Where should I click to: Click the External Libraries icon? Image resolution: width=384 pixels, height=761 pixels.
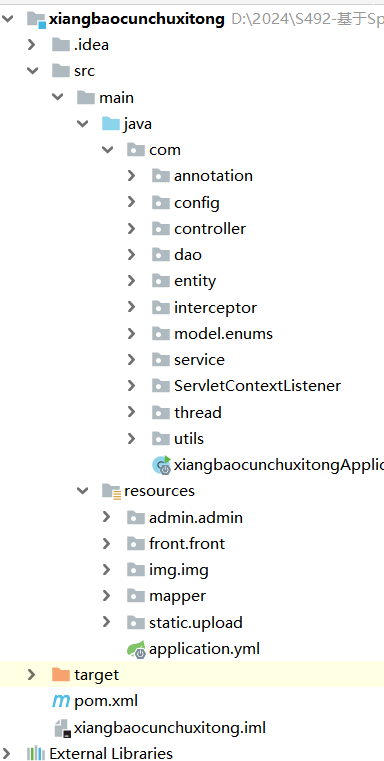coord(35,754)
